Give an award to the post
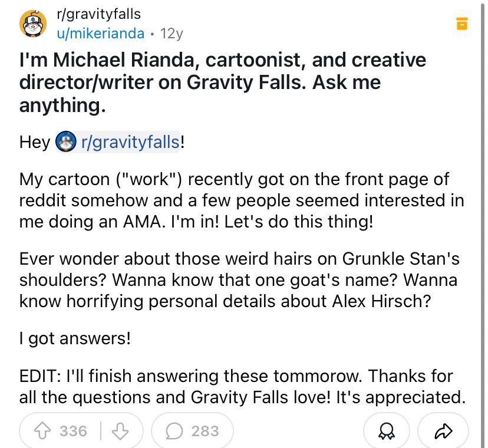This screenshot has height=448, width=488. pyautogui.click(x=387, y=431)
